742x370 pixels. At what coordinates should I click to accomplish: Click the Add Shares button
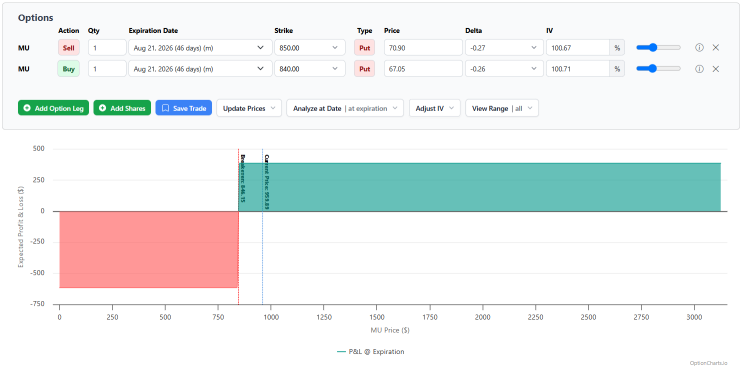[122, 108]
